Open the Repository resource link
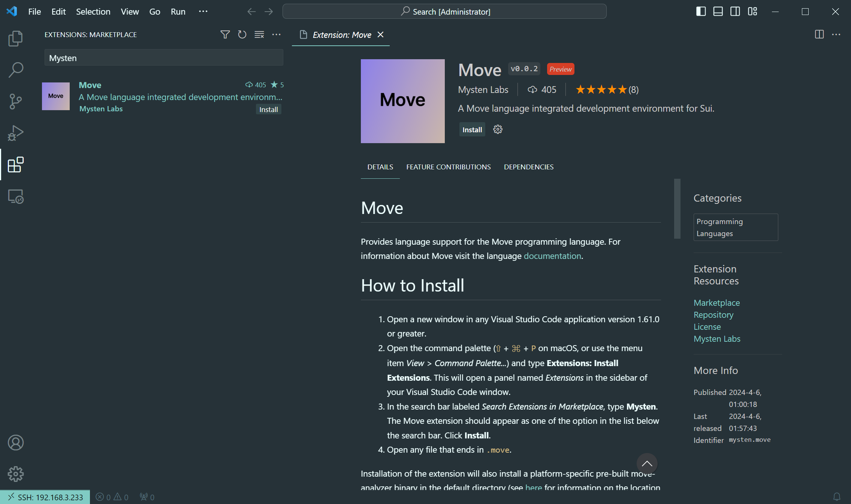The image size is (851, 504). (x=713, y=315)
